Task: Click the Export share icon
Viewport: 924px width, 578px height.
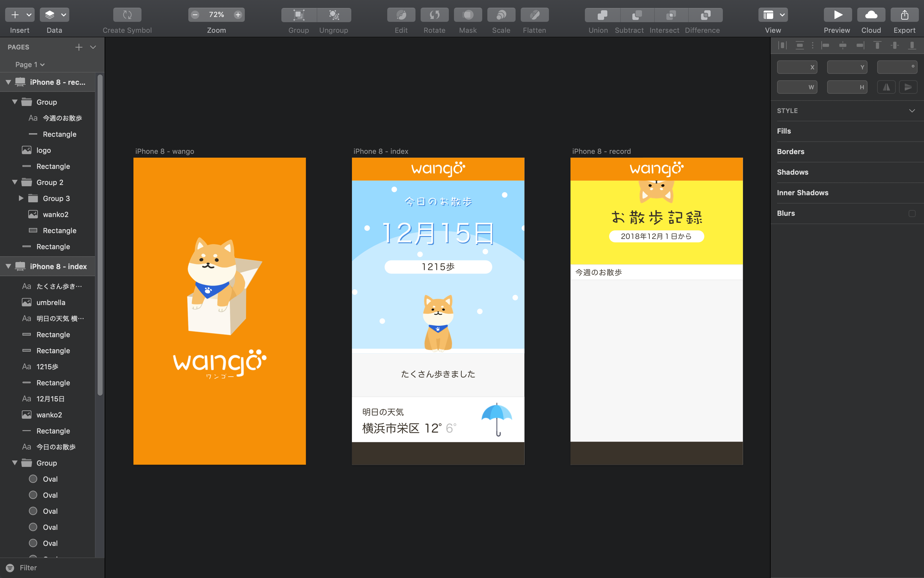Action: pyautogui.click(x=904, y=15)
